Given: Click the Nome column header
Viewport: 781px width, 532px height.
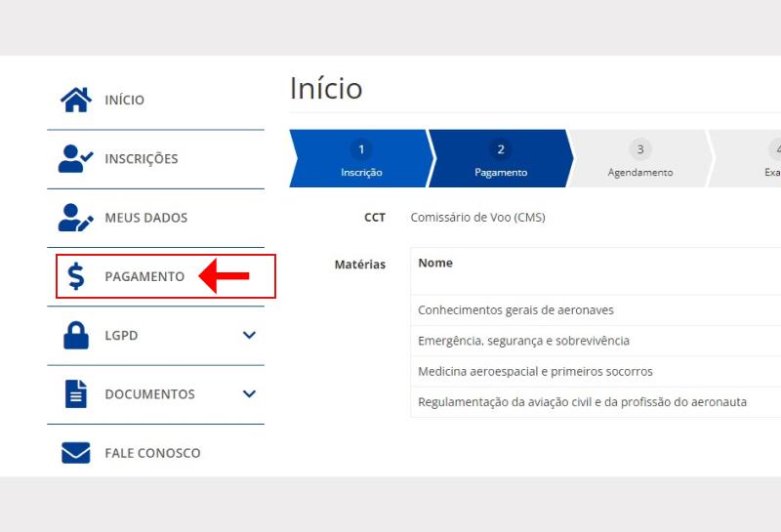Looking at the screenshot, I should 435,264.
